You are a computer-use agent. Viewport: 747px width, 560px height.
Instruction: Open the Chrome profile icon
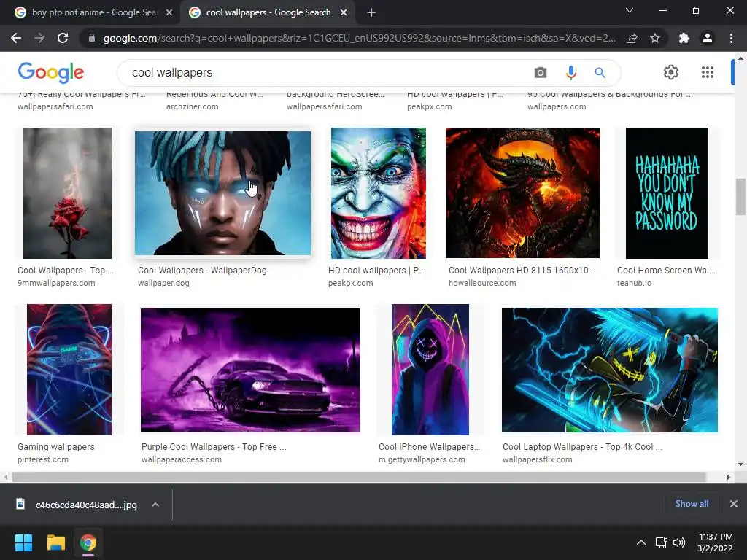click(708, 38)
